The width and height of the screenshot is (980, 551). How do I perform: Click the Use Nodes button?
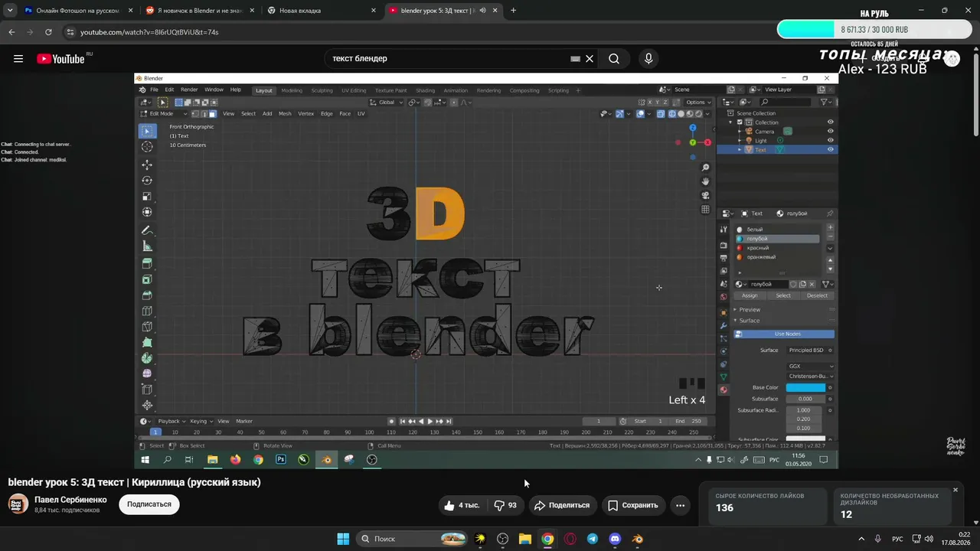click(x=784, y=334)
